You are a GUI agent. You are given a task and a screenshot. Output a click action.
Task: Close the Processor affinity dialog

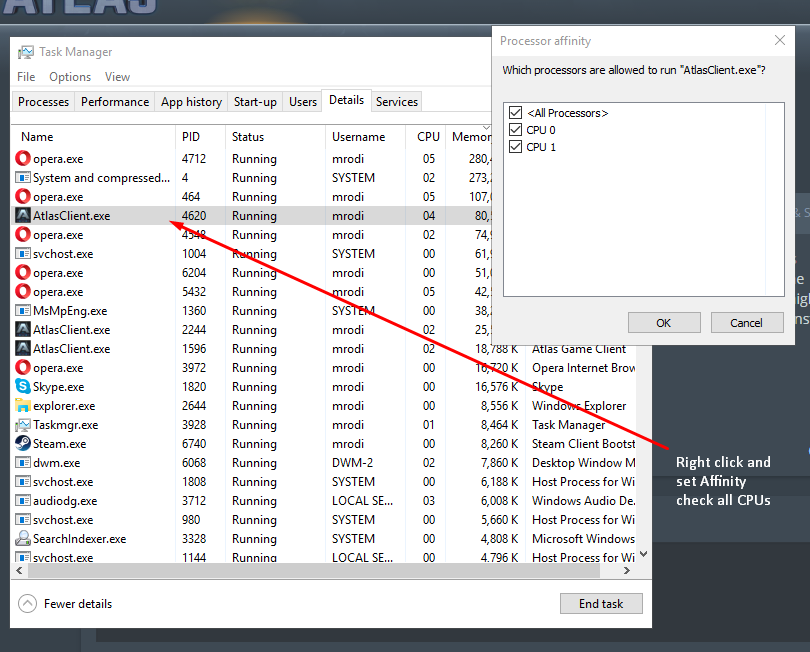[780, 41]
